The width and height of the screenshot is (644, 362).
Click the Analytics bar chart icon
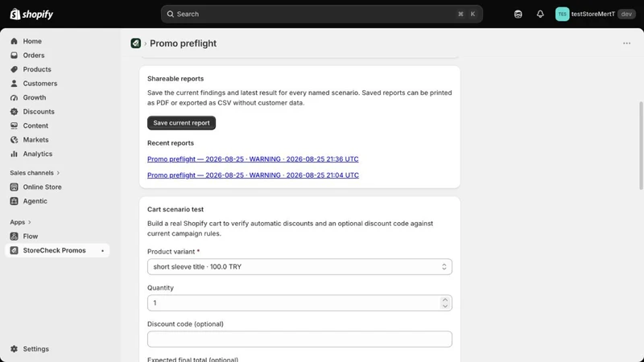click(x=14, y=154)
